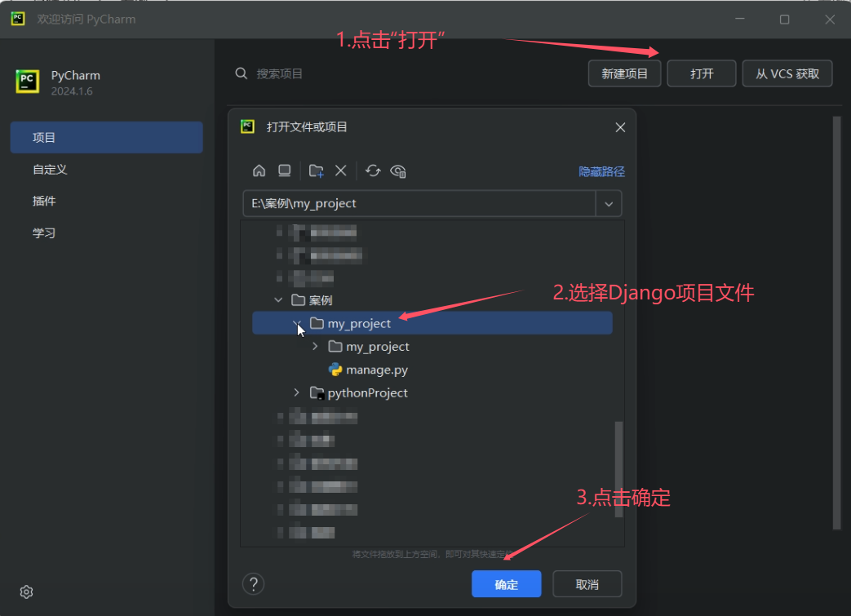851x616 pixels.
Task: Click the pythonProject folder icon
Action: (317, 393)
